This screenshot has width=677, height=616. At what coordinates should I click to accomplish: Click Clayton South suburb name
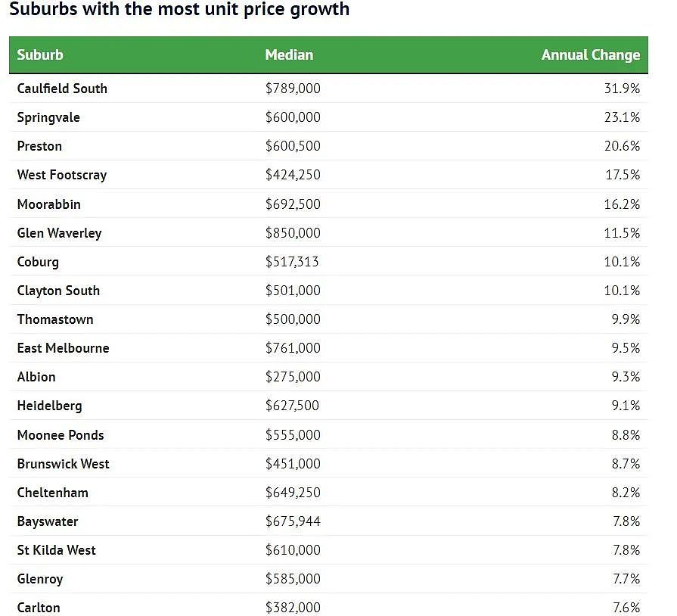(58, 291)
